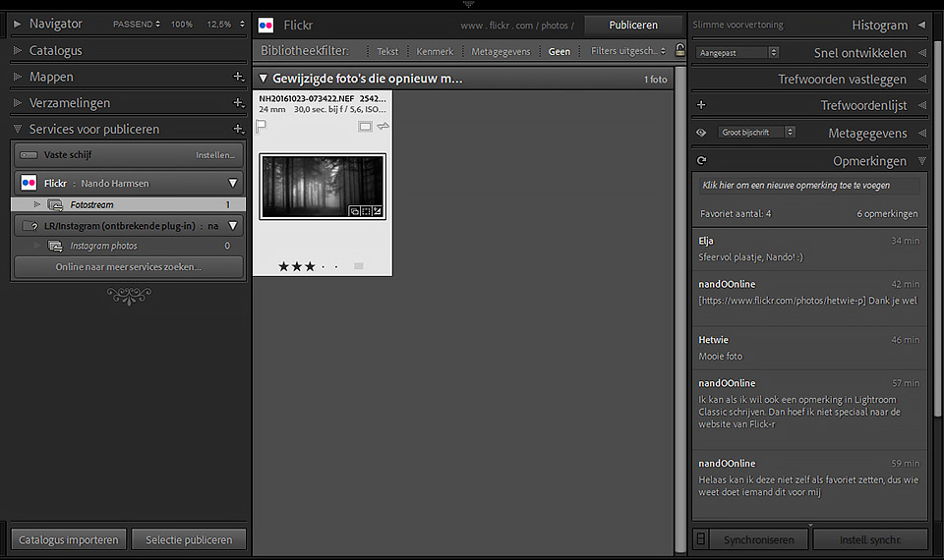Viewport: 944px width, 560px height.
Task: Open the Aangepast preset dropdown
Action: coord(737,53)
